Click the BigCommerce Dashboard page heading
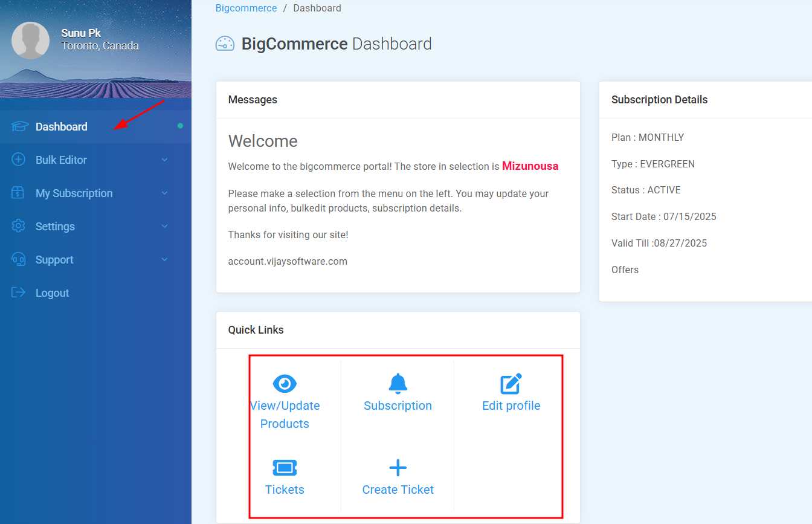Viewport: 812px width, 524px height. pos(337,44)
